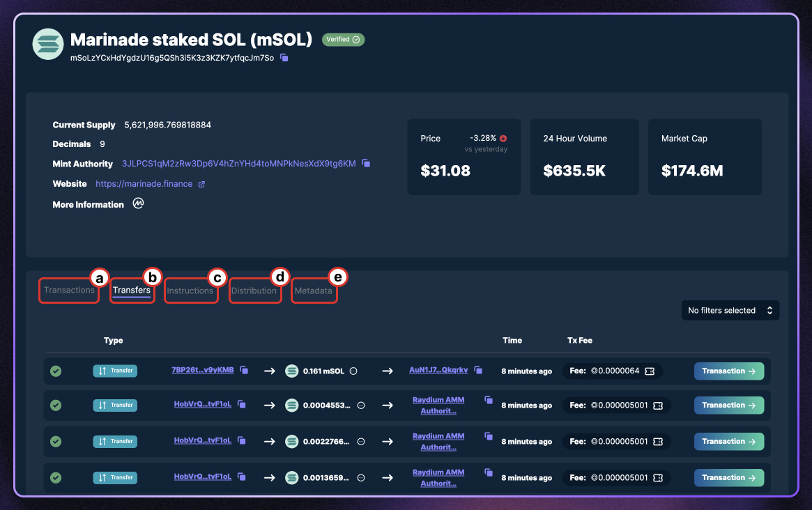Copy HobVrQ sender address in the 0.0004553 row
The width and height of the screenshot is (812, 510).
click(x=241, y=404)
